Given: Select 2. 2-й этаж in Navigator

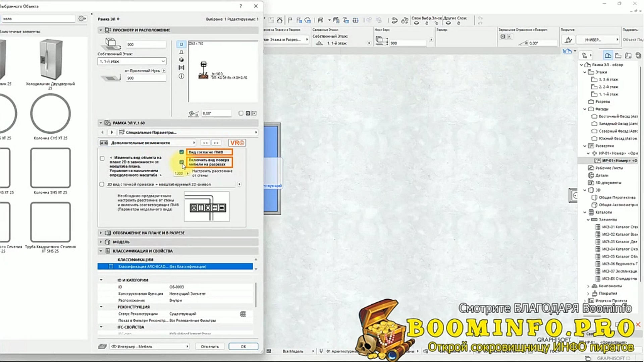Looking at the screenshot, I should 608,87.
